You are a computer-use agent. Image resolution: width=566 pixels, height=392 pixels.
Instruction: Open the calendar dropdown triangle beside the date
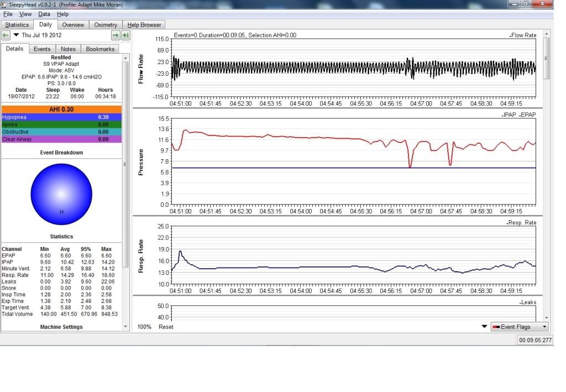click(x=16, y=35)
